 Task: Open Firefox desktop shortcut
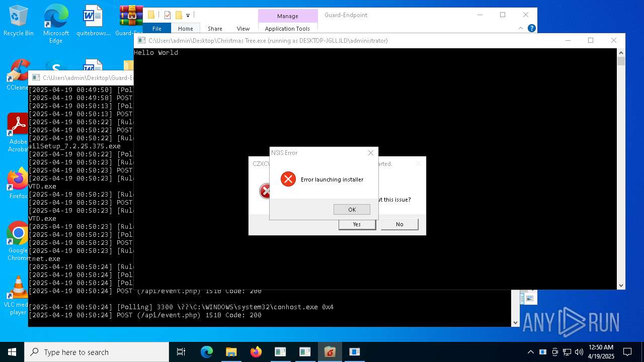18,184
